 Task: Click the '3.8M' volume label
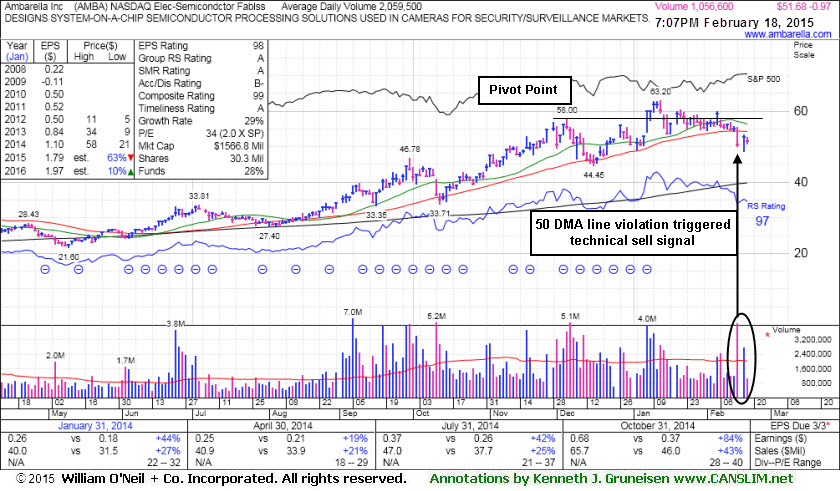pos(176,324)
